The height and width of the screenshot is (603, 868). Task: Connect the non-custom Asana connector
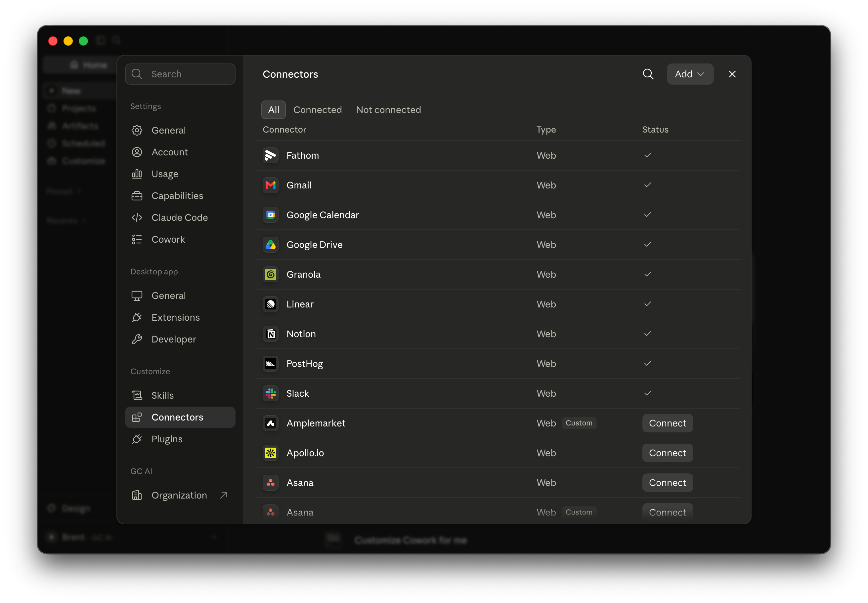(x=667, y=483)
